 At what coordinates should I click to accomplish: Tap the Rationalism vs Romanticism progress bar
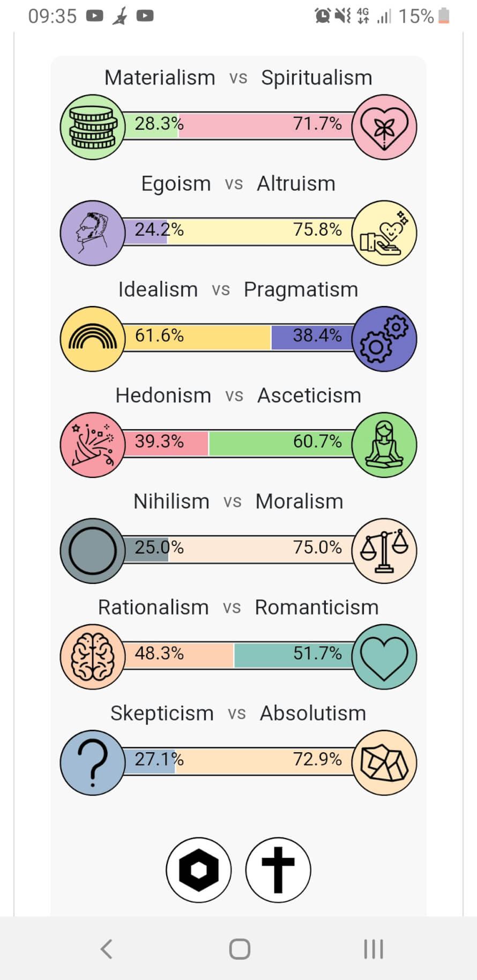238,656
